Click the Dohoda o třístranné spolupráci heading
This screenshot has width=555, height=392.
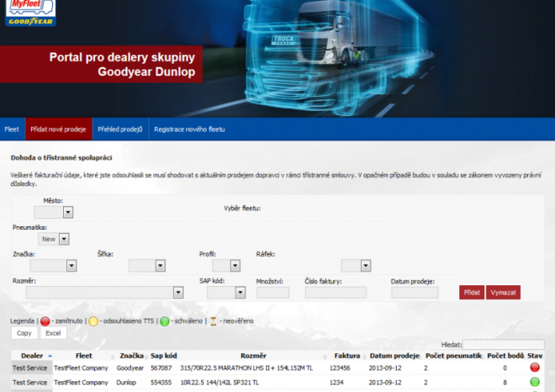point(61,157)
